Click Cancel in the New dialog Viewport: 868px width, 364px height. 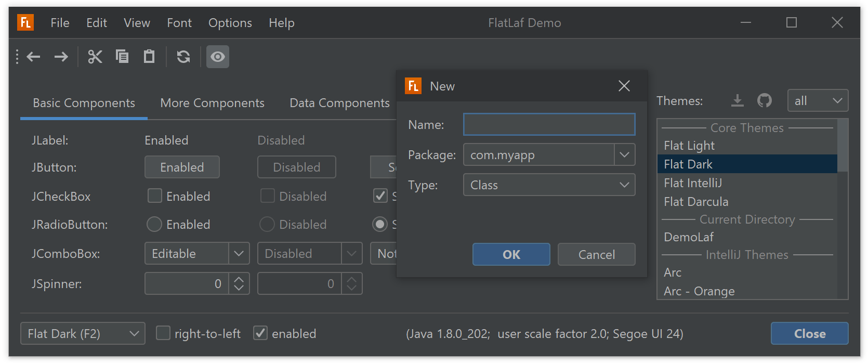pos(597,254)
